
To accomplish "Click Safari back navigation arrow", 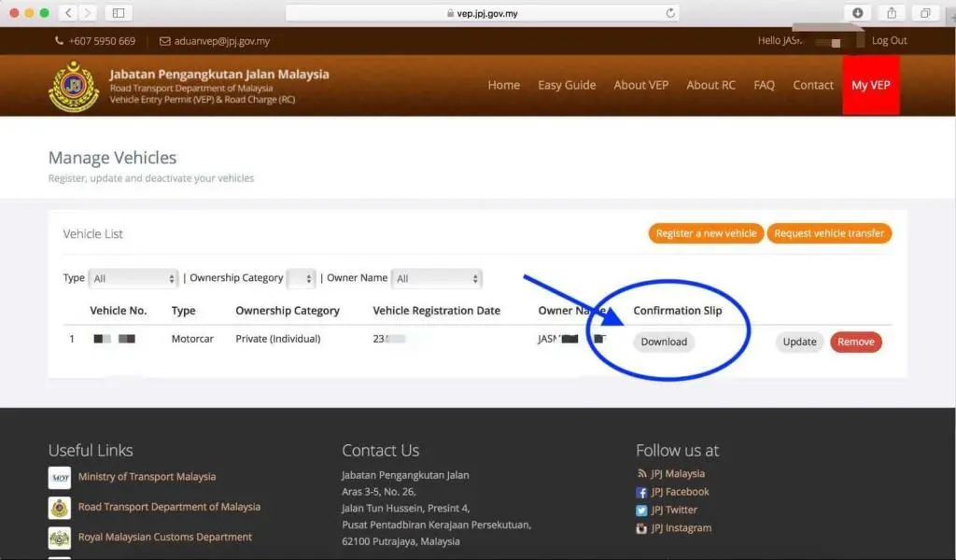I will 70,13.
